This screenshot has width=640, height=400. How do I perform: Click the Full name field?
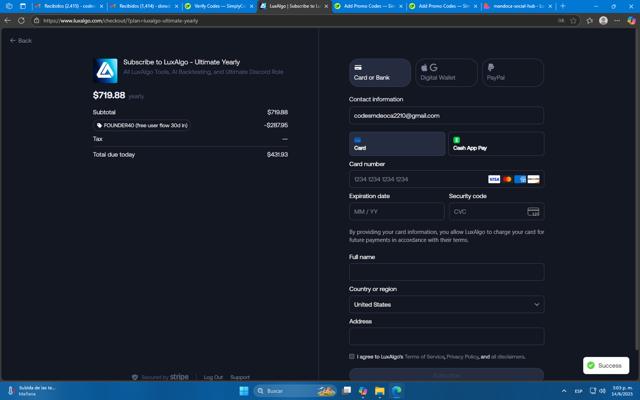(446, 272)
